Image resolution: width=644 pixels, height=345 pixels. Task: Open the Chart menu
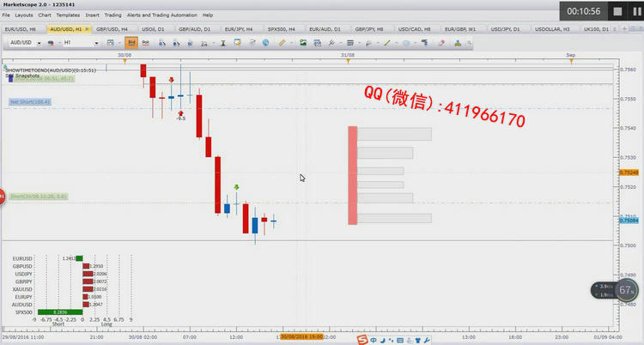[x=45, y=15]
